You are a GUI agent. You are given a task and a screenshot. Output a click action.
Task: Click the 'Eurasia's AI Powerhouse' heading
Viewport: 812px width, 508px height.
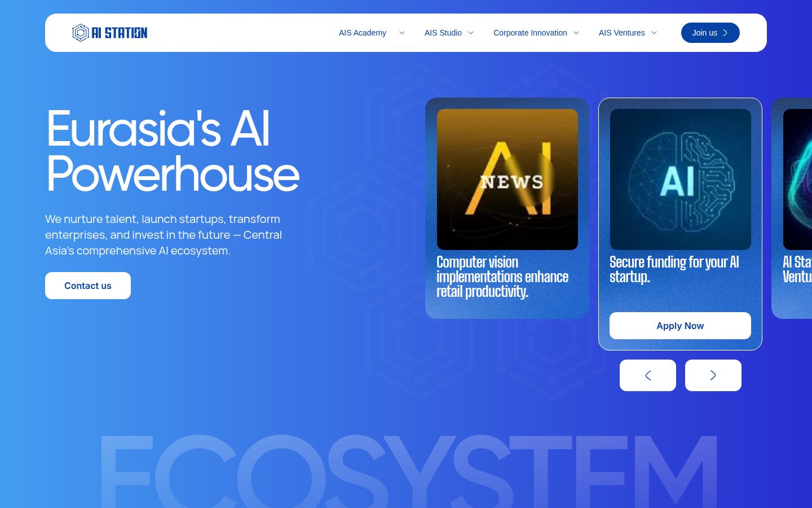[173, 151]
